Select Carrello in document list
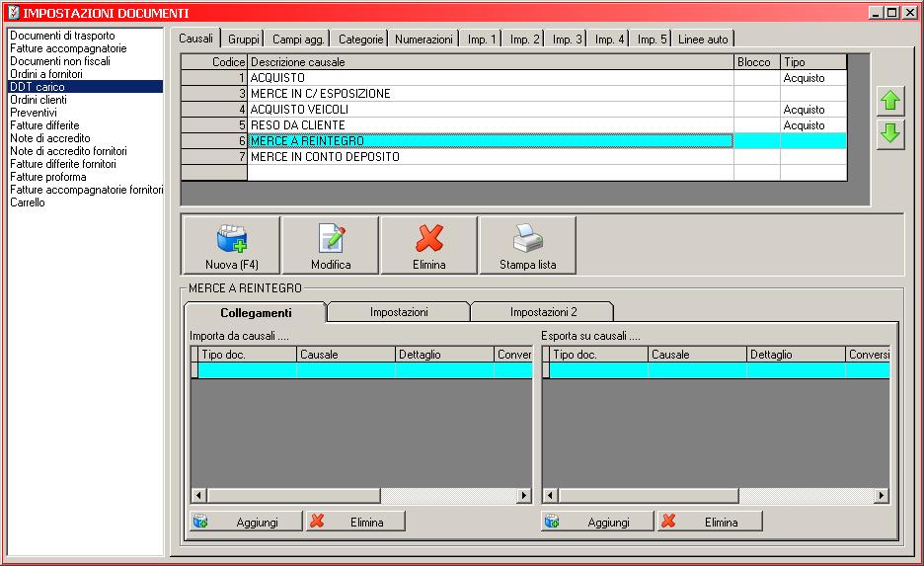 (x=86, y=202)
